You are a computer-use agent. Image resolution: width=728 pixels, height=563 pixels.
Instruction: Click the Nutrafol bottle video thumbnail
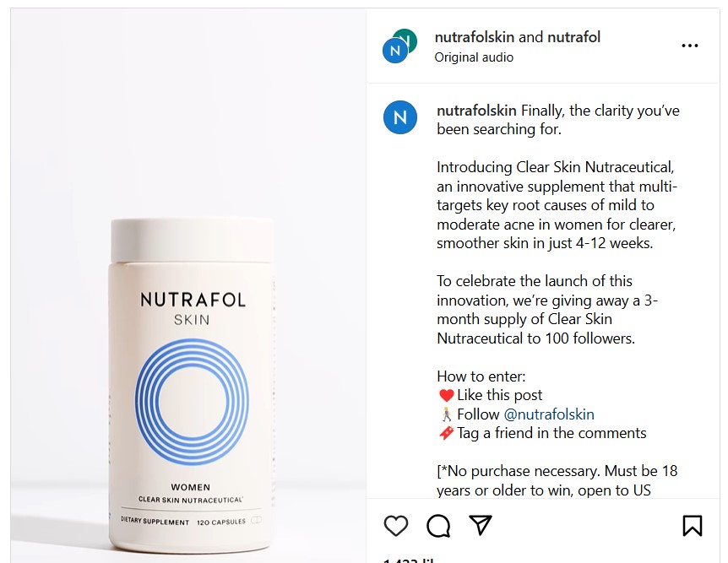point(188,285)
